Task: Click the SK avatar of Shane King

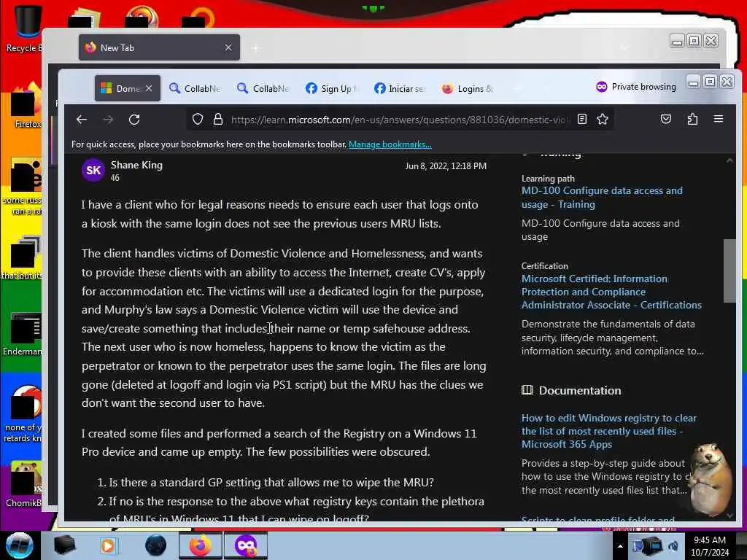Action: pyautogui.click(x=93, y=171)
